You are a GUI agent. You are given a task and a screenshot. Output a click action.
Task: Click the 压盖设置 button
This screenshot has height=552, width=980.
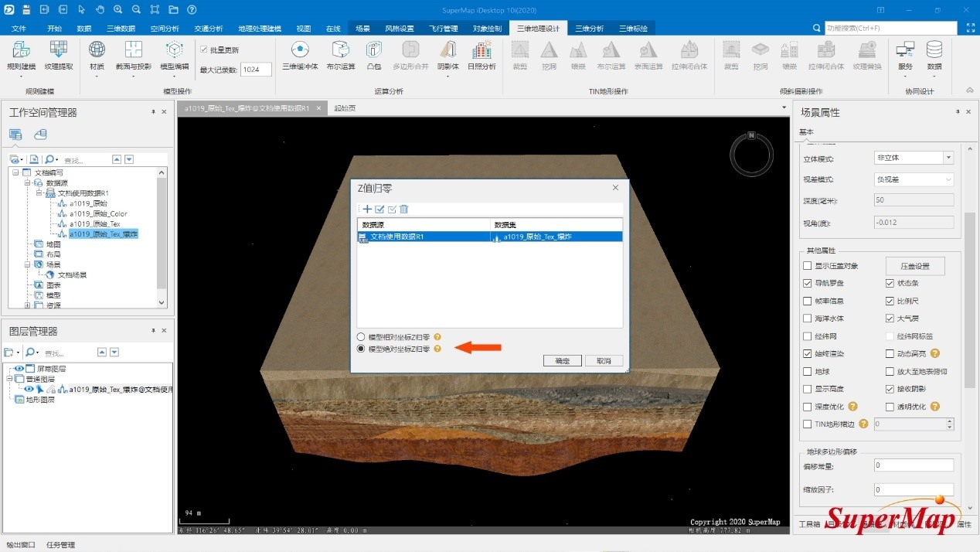coord(914,266)
